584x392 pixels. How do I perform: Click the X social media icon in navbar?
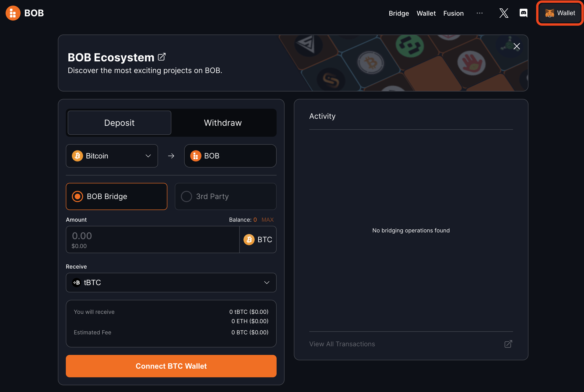click(503, 13)
